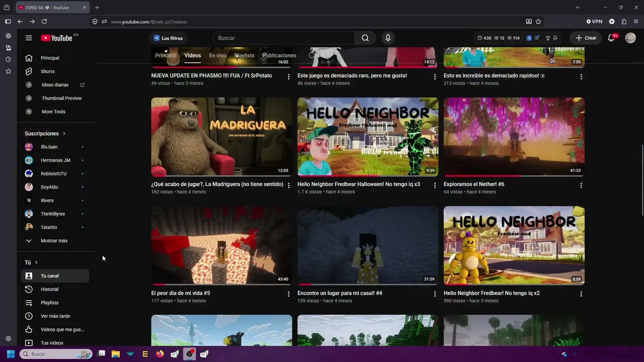This screenshot has width=644, height=362.
Task: Open the Publicaciones tab
Action: point(279,55)
